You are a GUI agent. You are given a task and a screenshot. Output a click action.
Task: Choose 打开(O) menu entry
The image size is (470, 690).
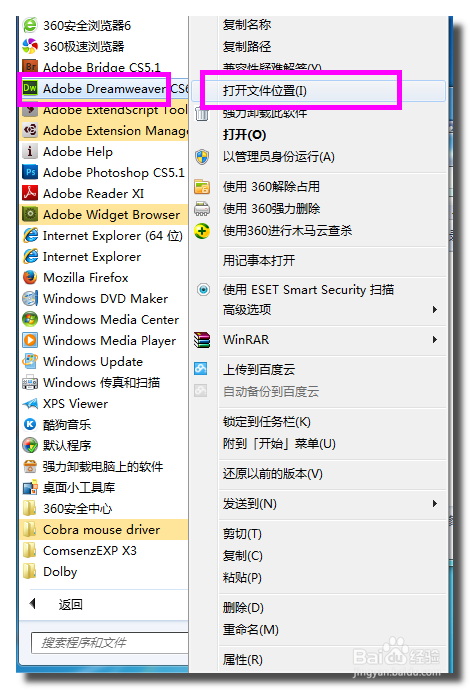point(245,135)
